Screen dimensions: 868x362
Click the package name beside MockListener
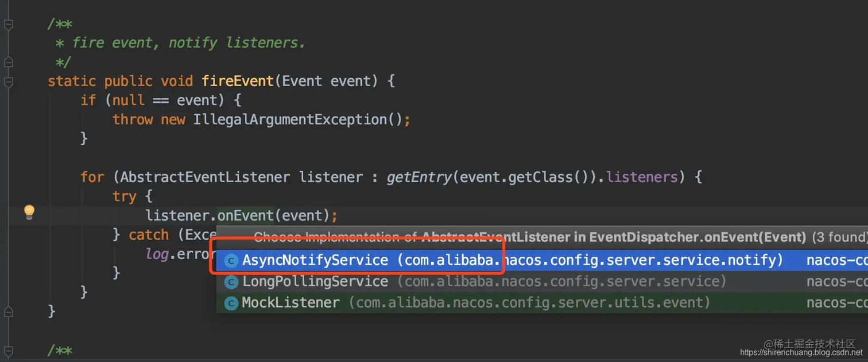tap(529, 302)
